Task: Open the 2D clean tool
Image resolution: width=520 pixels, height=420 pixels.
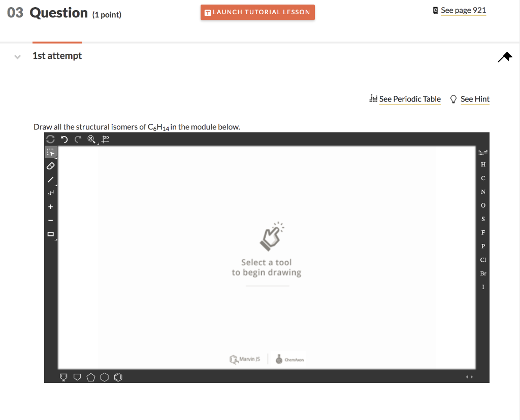Action: click(x=105, y=138)
